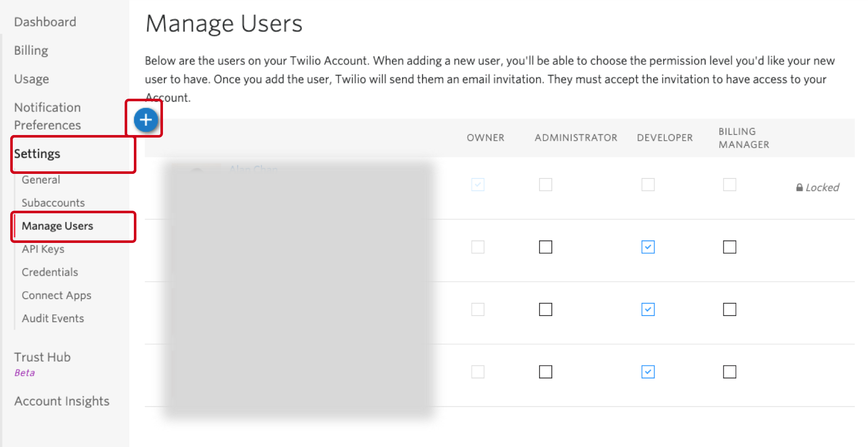Image resolution: width=868 pixels, height=447 pixels.
Task: Uncheck Developer box in second user row
Action: click(x=647, y=247)
